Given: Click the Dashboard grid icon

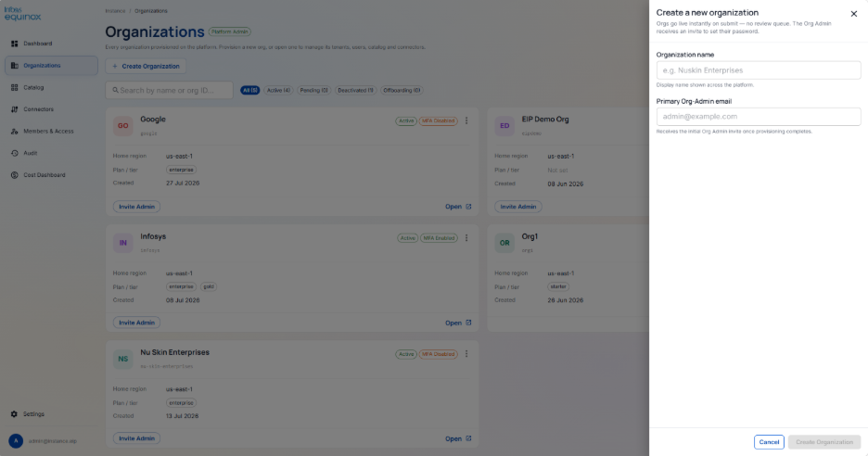Looking at the screenshot, I should (15, 44).
